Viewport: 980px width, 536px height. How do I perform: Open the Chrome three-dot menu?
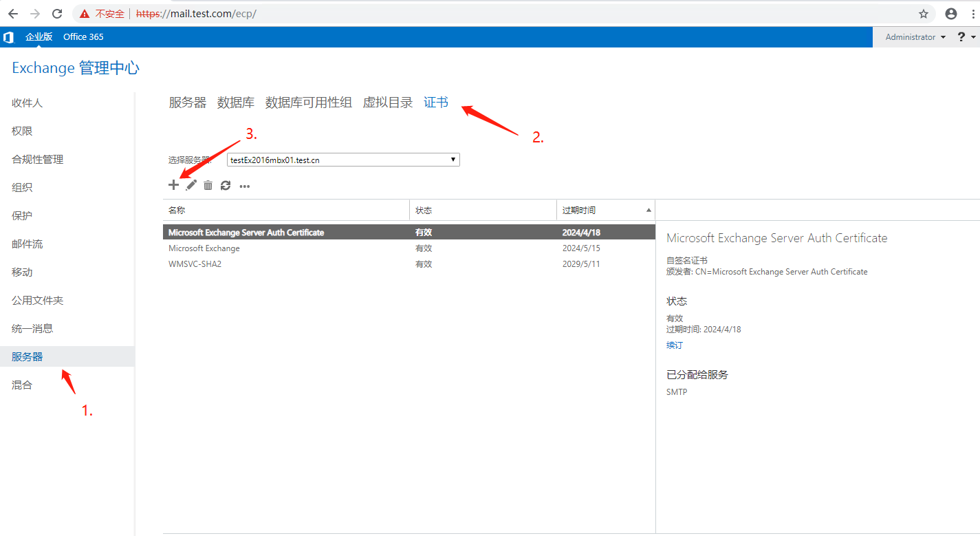click(972, 14)
